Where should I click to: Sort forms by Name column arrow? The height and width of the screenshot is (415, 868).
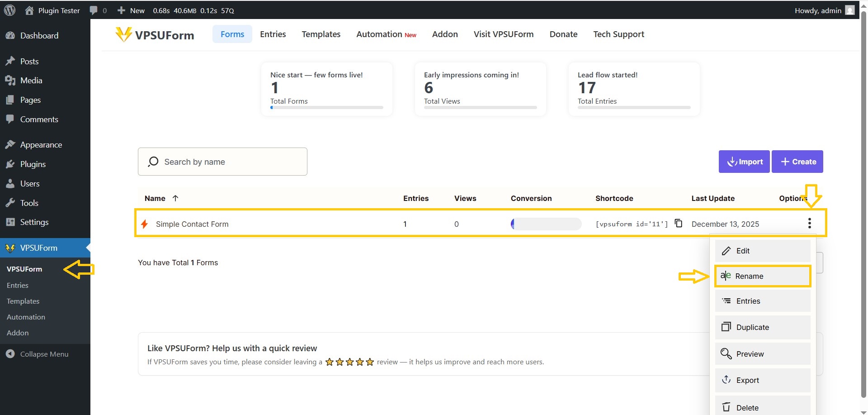(x=175, y=198)
